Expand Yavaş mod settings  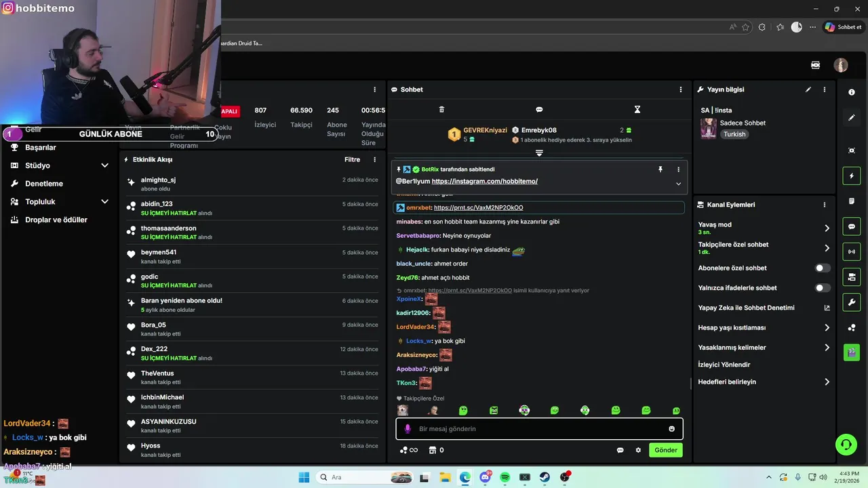827,228
